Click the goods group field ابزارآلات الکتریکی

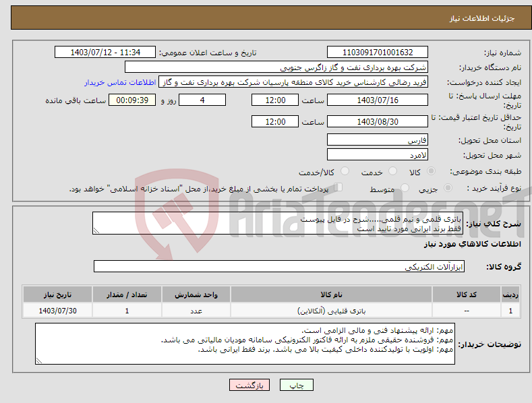pyautogui.click(x=279, y=266)
